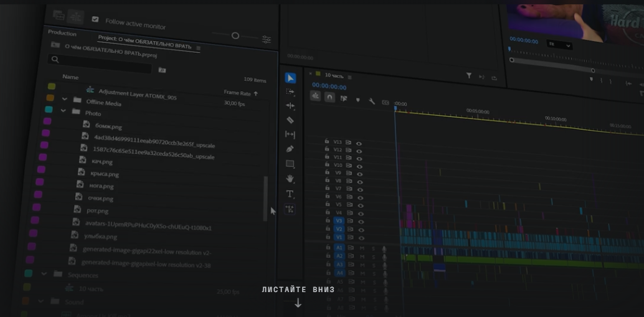This screenshot has width=644, height=317.
Task: Switch to the Production tab
Action: 62,33
